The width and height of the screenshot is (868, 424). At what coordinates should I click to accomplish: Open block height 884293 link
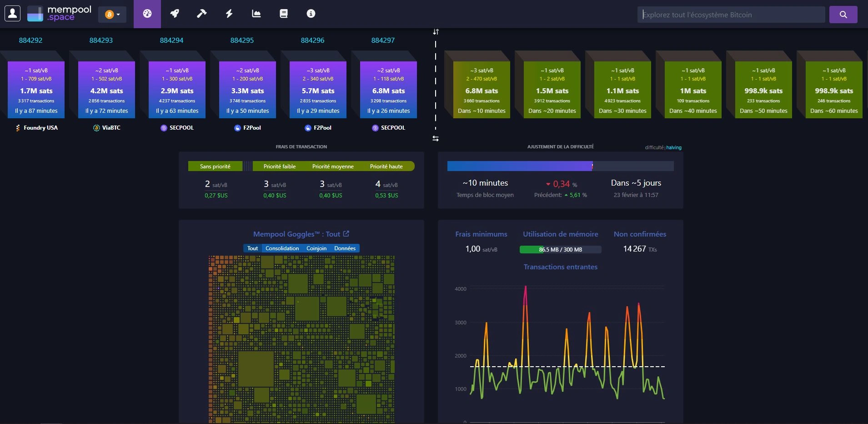(101, 40)
